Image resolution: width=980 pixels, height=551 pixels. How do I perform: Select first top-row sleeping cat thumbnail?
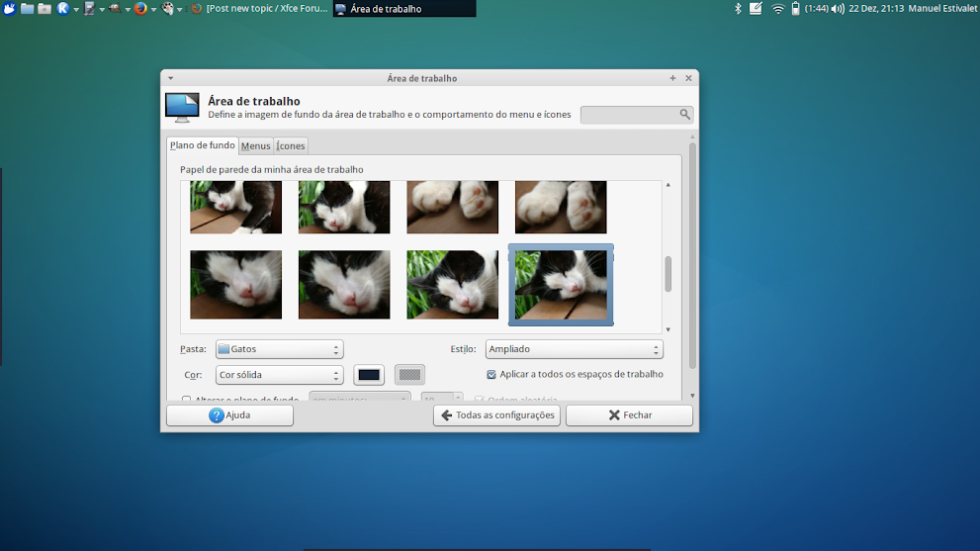tap(235, 207)
